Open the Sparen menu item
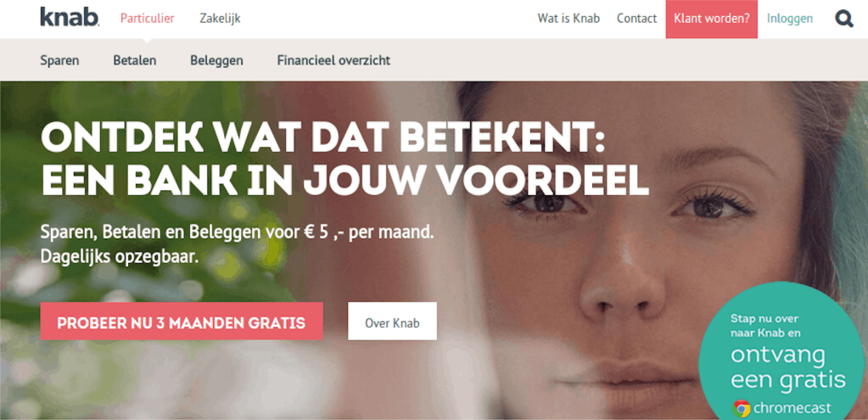 (59, 60)
